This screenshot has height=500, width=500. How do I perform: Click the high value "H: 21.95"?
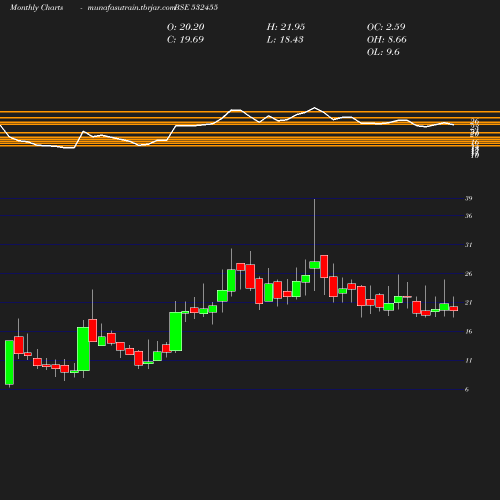coord(286,27)
